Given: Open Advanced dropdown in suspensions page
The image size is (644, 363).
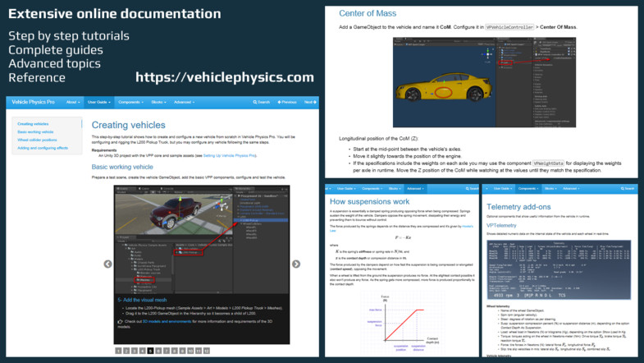Looking at the screenshot, I should tap(415, 189).
